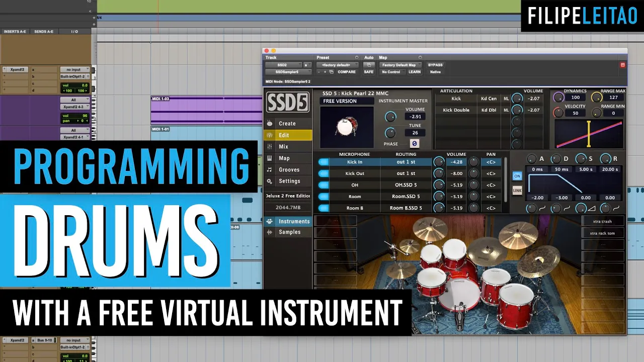Open the 'no input' selector on top Xpand!2 track
644x362 pixels.
point(75,69)
